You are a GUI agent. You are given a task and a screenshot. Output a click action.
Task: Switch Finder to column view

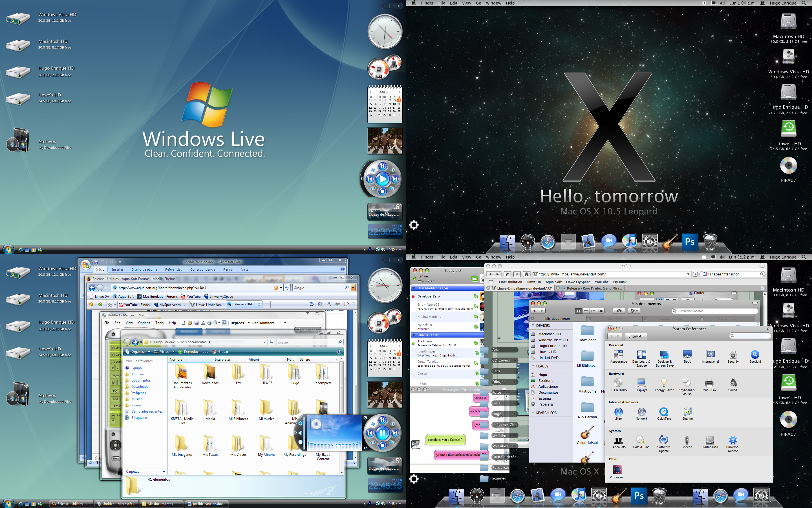tap(593, 311)
